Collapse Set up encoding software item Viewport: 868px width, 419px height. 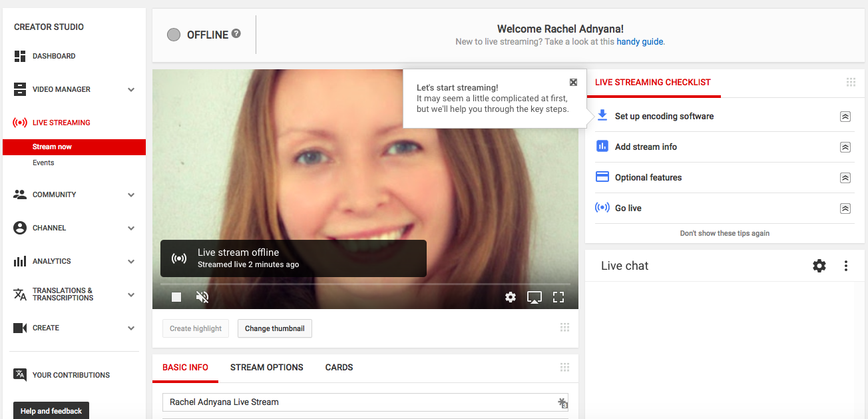pos(845,116)
